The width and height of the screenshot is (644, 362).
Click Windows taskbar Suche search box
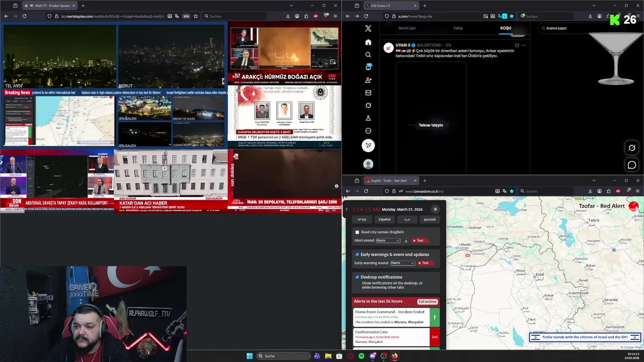[283, 356]
